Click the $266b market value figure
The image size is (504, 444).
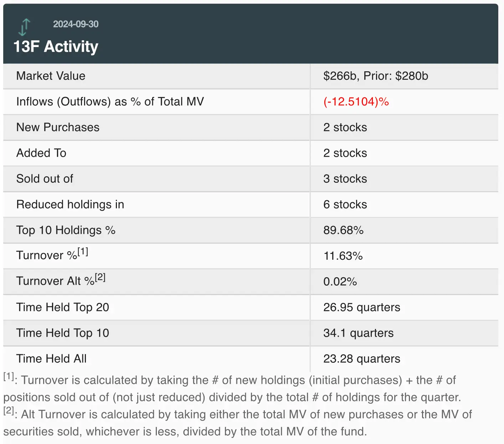[x=340, y=76]
